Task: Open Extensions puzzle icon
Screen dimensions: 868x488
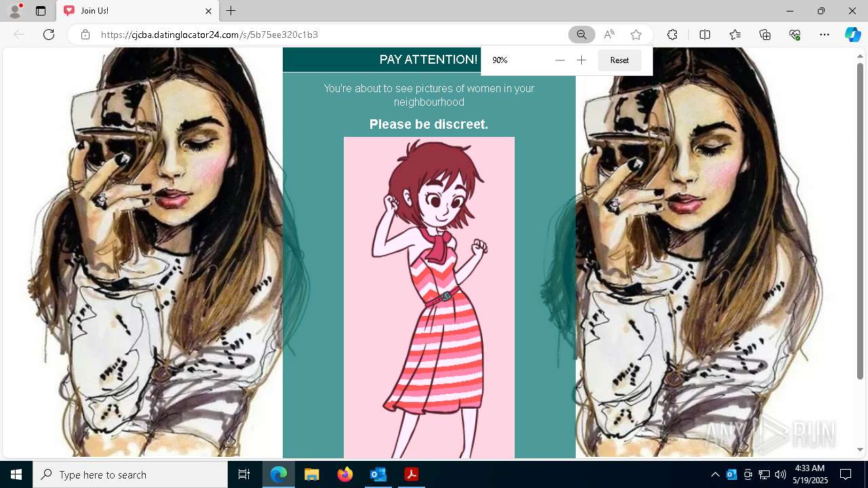Action: [672, 35]
